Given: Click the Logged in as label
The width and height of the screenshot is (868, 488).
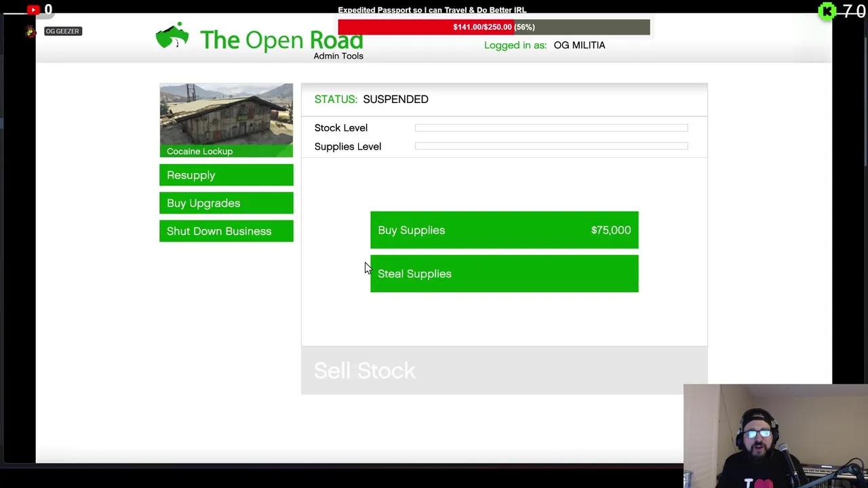Looking at the screenshot, I should tap(515, 45).
